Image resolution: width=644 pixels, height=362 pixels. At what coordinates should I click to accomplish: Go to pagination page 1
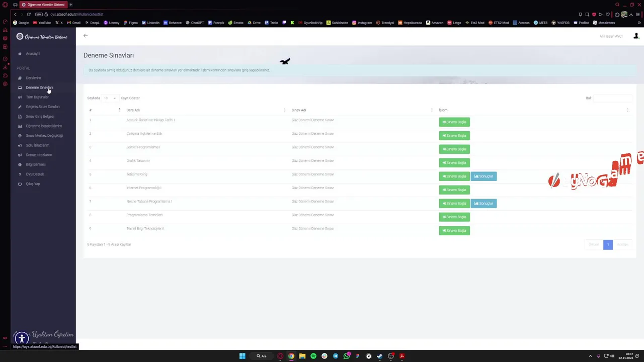(608, 245)
